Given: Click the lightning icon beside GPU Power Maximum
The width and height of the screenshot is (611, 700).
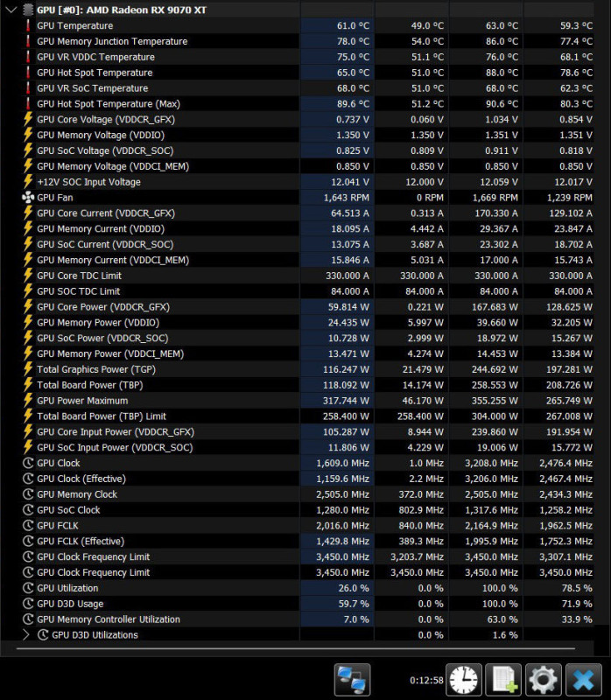Looking at the screenshot, I should [x=28, y=400].
